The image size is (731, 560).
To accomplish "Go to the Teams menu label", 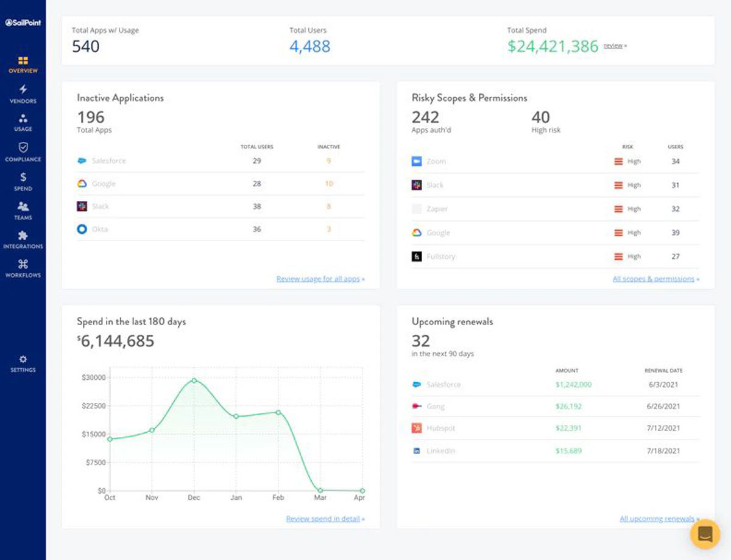I will 23,217.
